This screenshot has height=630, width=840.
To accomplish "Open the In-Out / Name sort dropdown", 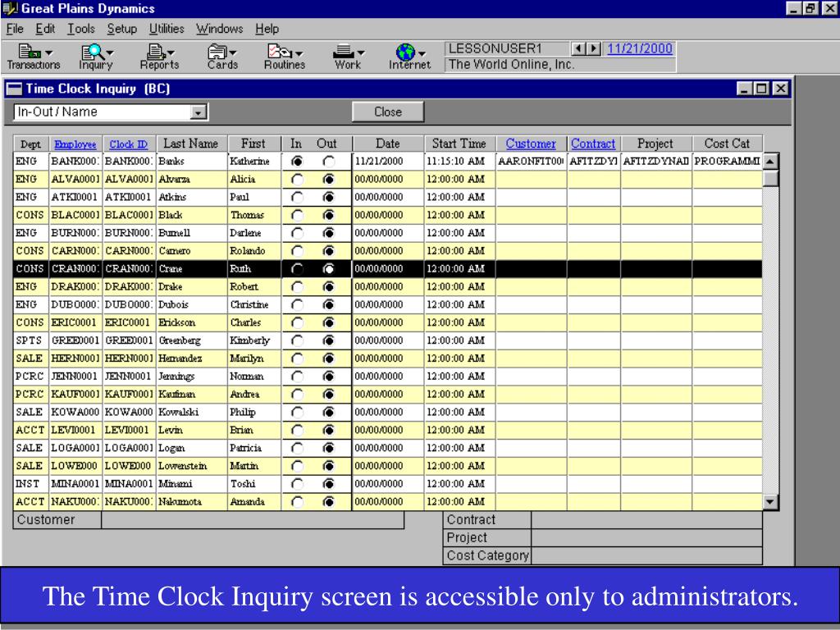I will (199, 112).
